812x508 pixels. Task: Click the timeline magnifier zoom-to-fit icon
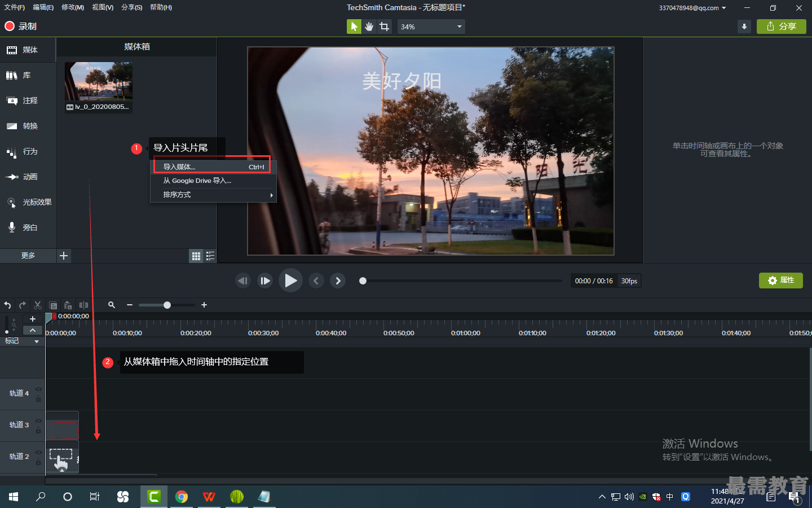[x=112, y=305]
